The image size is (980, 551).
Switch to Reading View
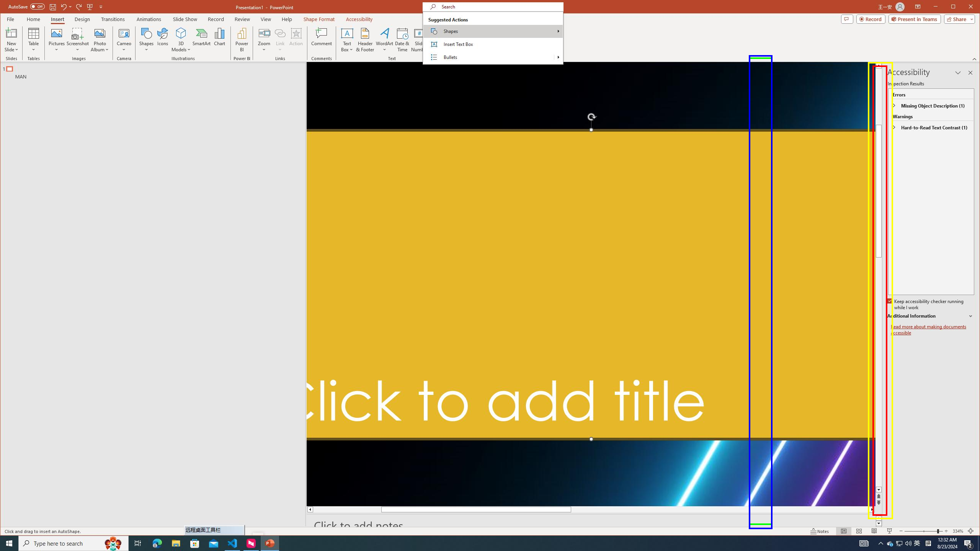click(x=874, y=531)
